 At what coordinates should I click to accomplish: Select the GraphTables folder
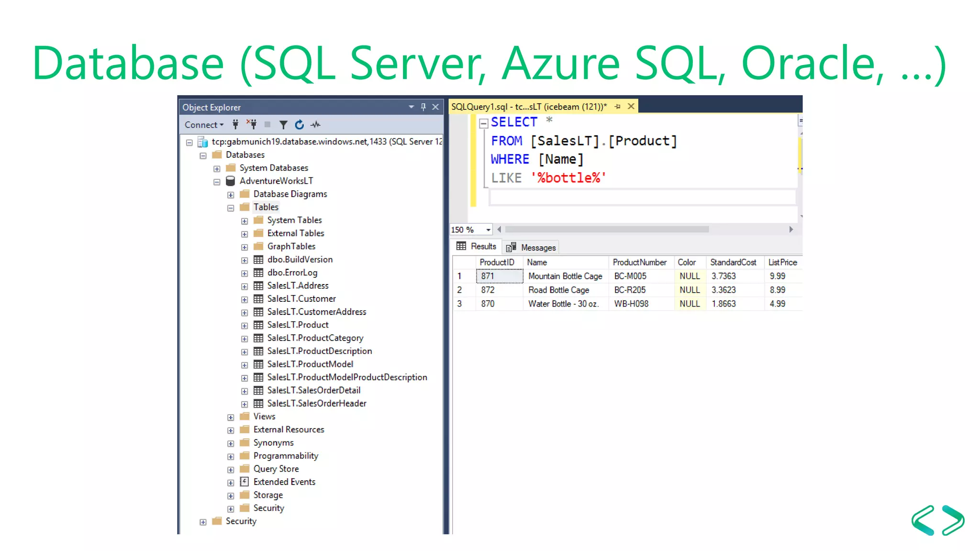[291, 246]
